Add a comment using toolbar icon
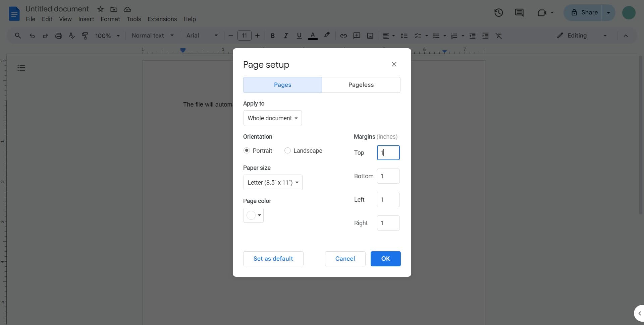This screenshot has height=325, width=644. click(357, 36)
